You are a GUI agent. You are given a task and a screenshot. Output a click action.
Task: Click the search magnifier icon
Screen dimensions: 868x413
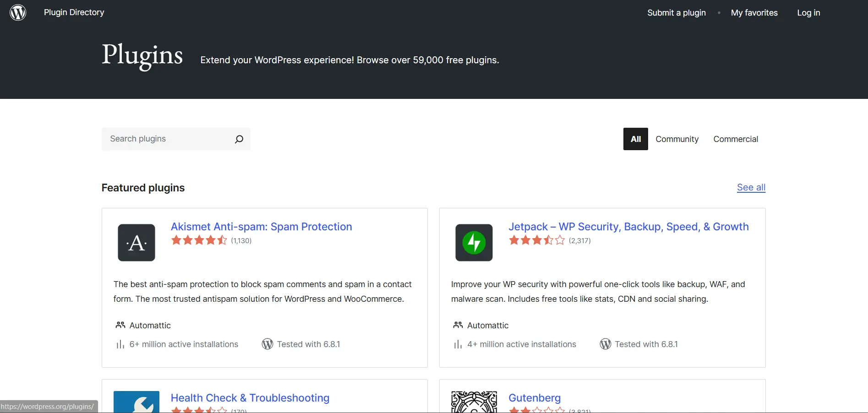click(239, 139)
